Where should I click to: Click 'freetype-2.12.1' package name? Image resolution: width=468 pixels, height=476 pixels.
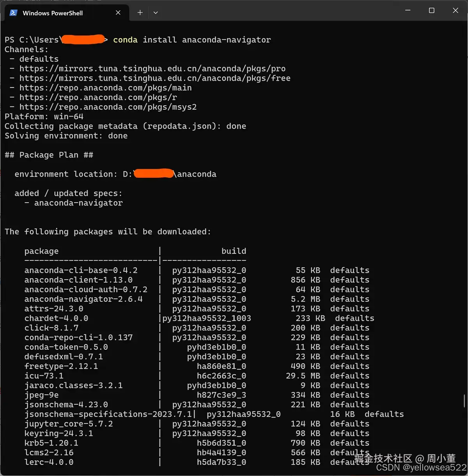pos(61,366)
